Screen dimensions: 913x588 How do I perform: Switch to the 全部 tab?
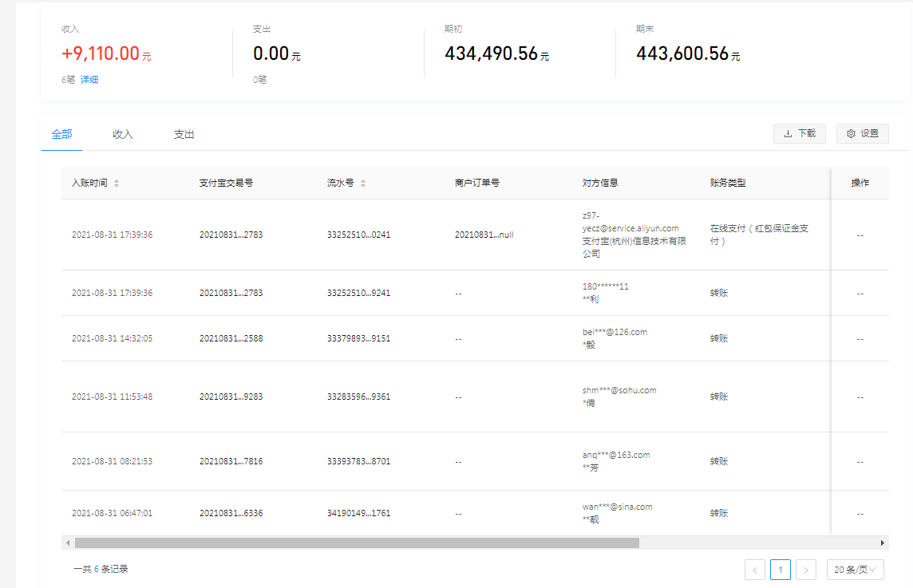click(61, 134)
